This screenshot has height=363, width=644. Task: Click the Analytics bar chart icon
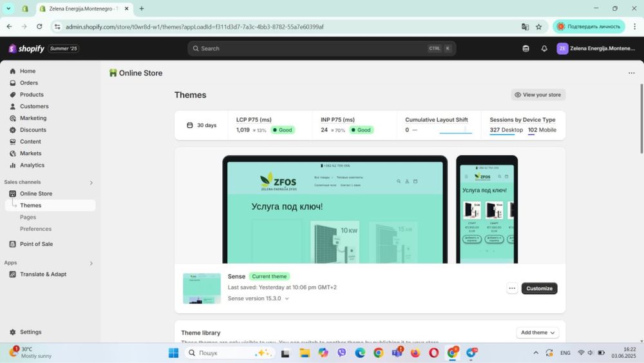pyautogui.click(x=13, y=165)
